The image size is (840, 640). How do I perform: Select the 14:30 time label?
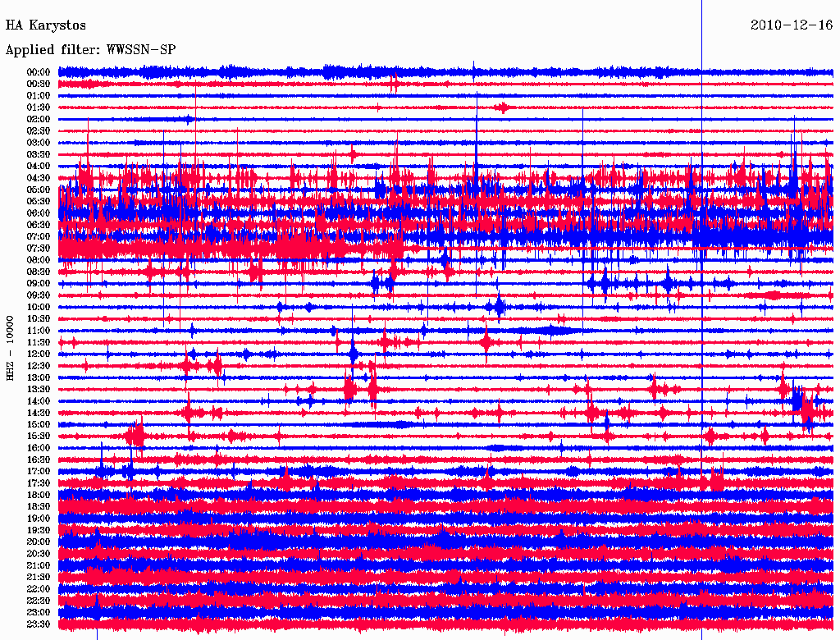click(38, 413)
